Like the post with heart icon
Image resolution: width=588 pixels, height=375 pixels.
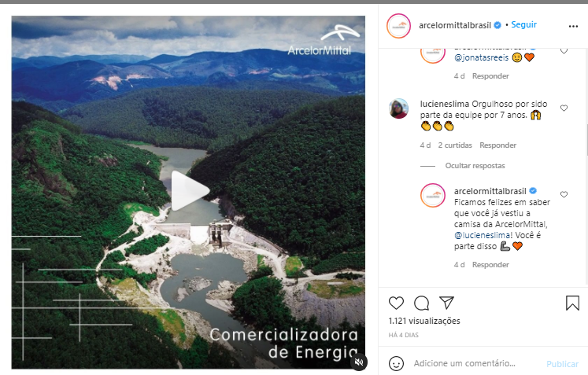tap(396, 303)
